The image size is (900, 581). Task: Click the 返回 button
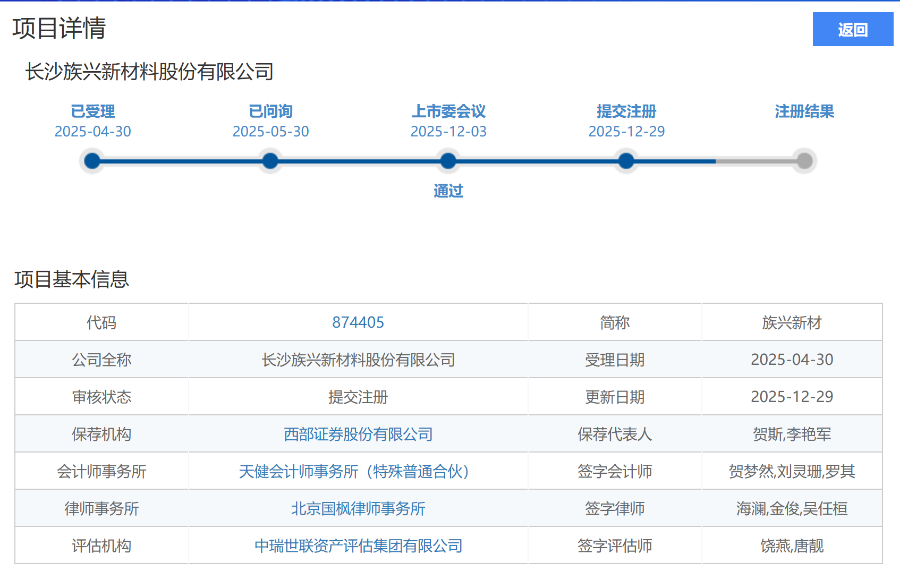(x=851, y=29)
